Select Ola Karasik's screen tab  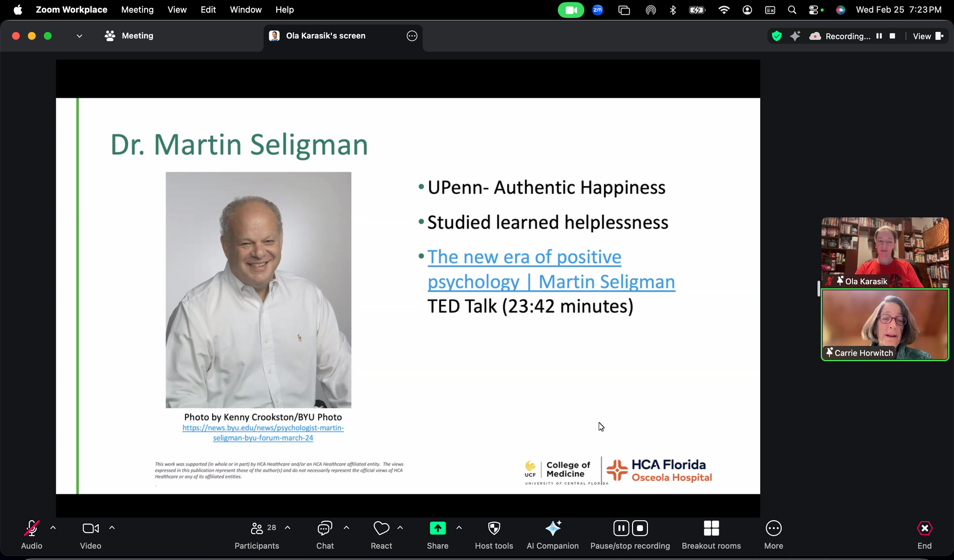pyautogui.click(x=325, y=36)
